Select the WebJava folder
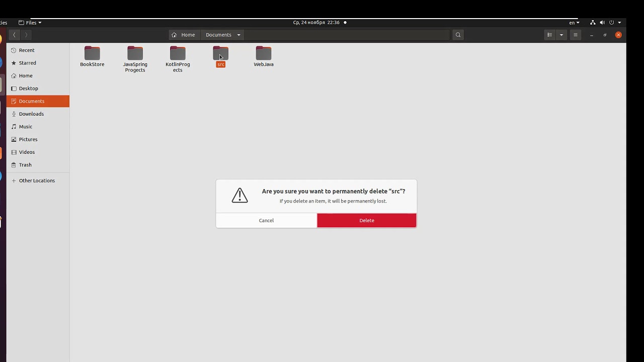Image resolution: width=644 pixels, height=362 pixels. [x=264, y=56]
